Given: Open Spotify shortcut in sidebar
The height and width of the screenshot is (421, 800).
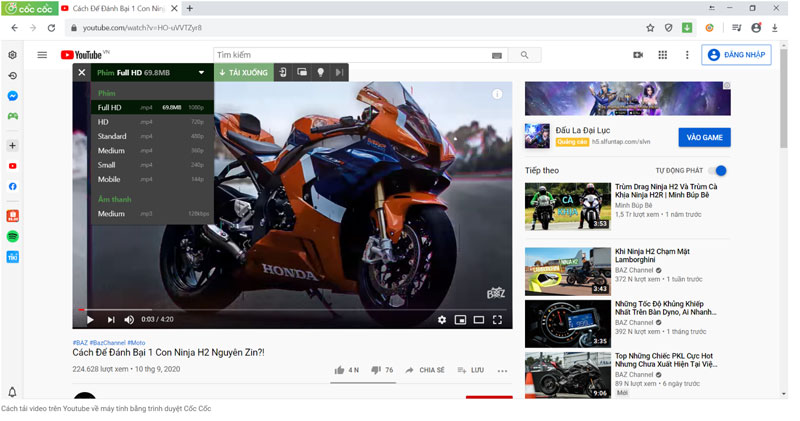Looking at the screenshot, I should [x=13, y=236].
